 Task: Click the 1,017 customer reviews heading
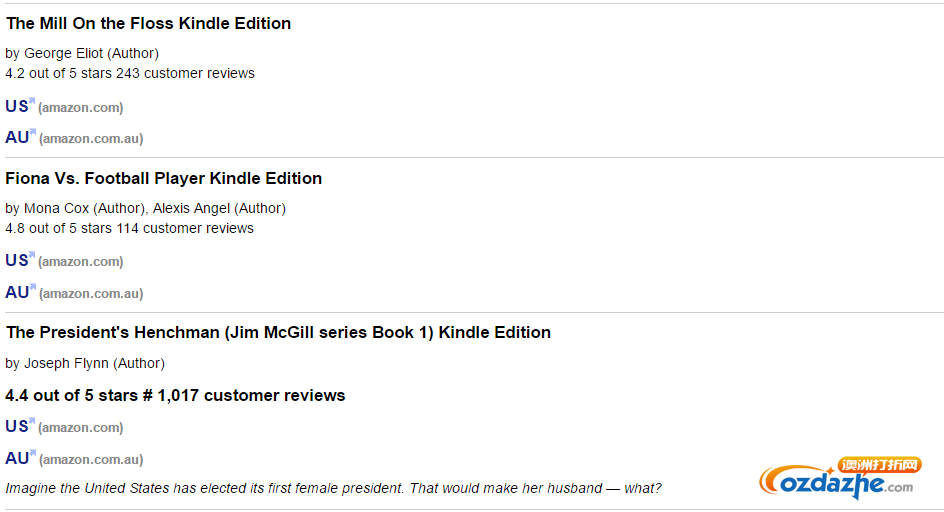175,395
